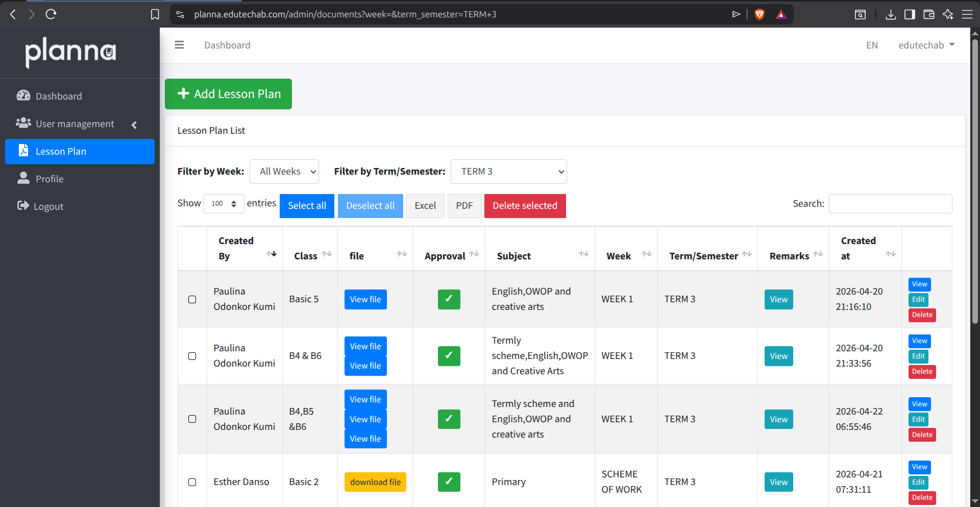The image size is (980, 507).
Task: Click inside the Search input field
Action: (x=890, y=204)
